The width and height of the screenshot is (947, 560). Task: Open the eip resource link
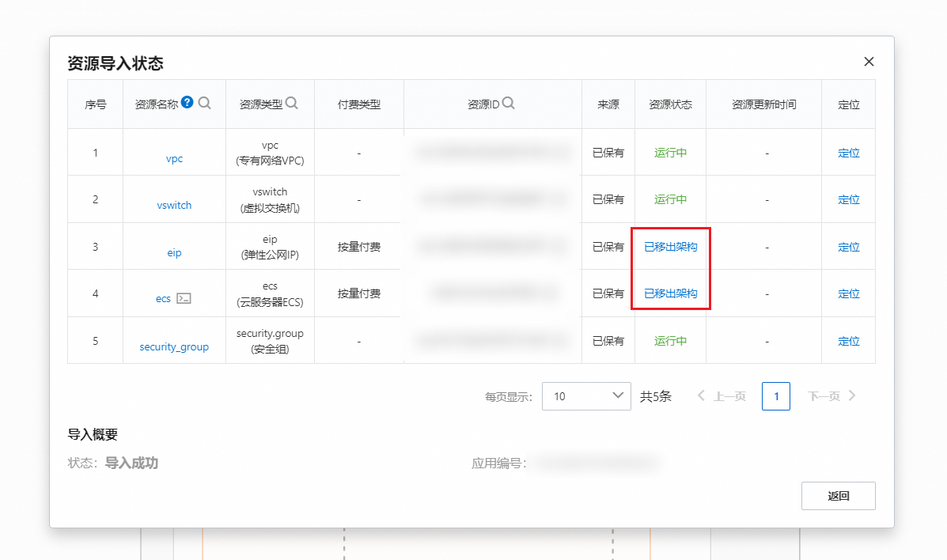175,253
